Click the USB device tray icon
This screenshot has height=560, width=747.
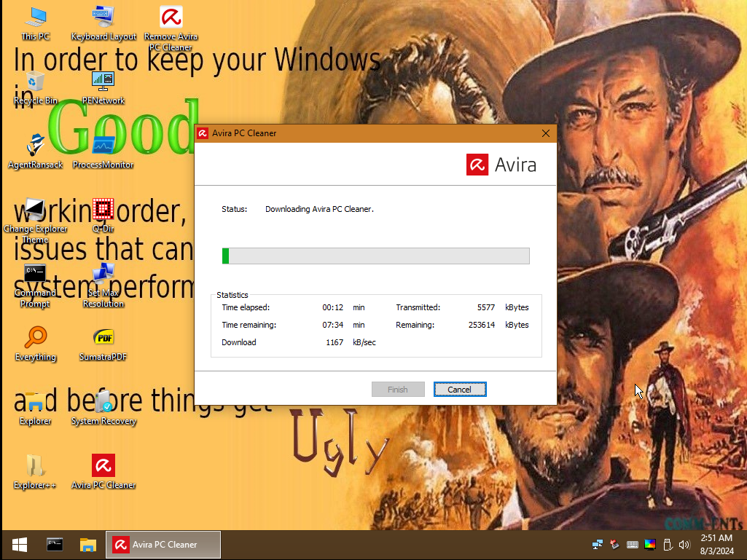coord(667,544)
